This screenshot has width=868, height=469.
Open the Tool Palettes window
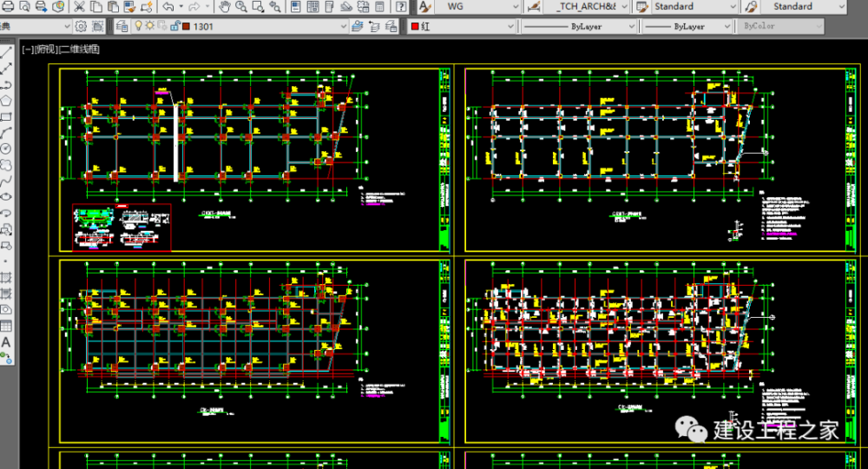click(x=329, y=7)
